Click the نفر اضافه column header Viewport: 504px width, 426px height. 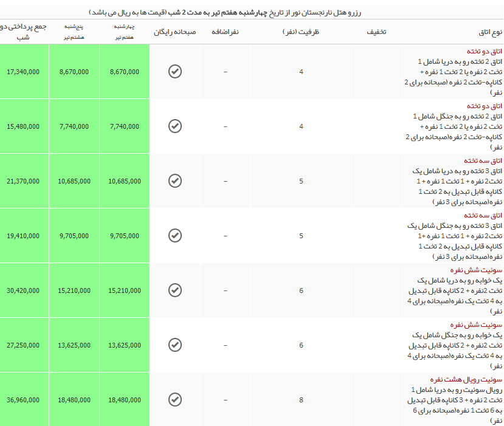[225, 32]
